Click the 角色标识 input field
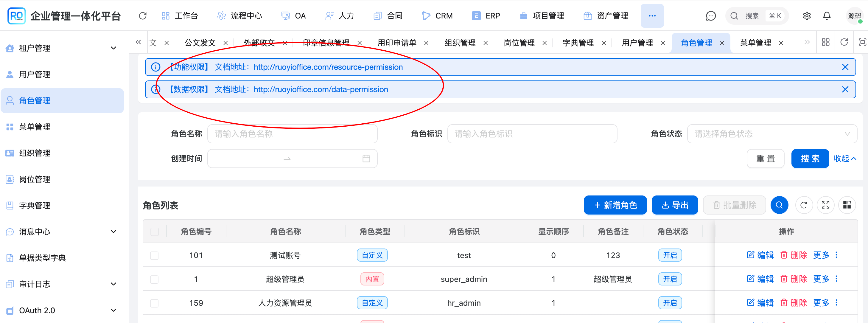868x323 pixels. [x=532, y=134]
